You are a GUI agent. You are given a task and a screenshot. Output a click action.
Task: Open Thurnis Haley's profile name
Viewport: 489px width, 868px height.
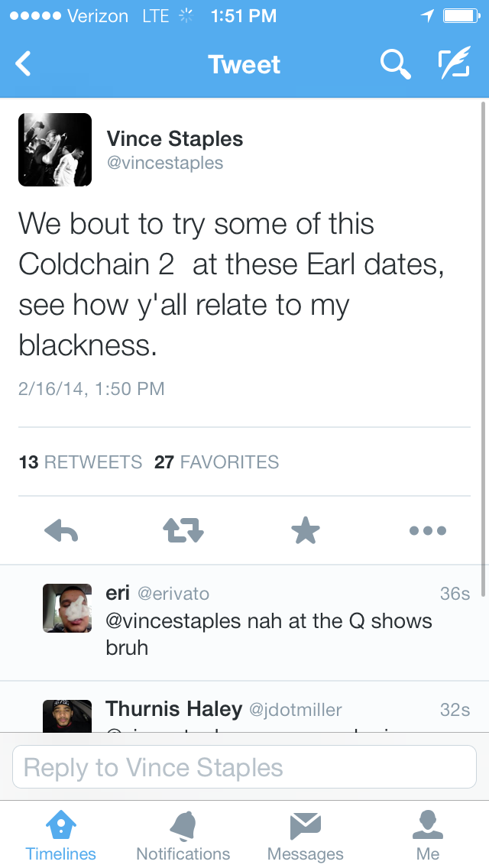point(173,709)
